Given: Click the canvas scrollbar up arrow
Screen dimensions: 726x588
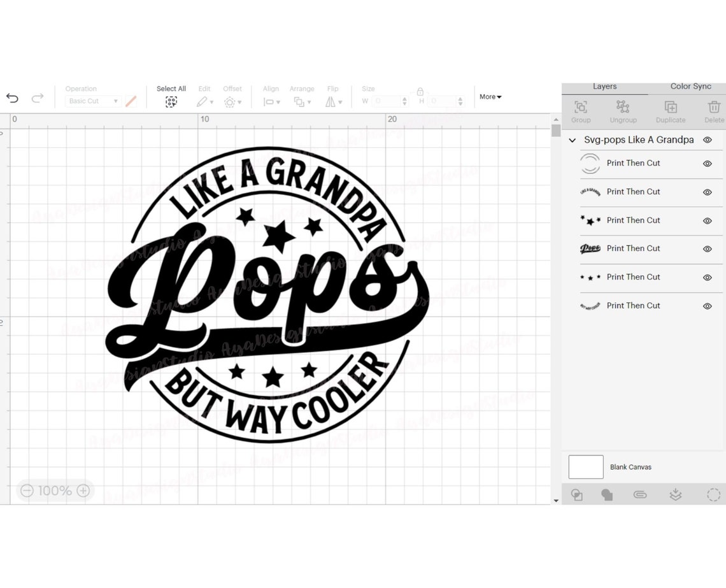Looking at the screenshot, I should coord(556,120).
